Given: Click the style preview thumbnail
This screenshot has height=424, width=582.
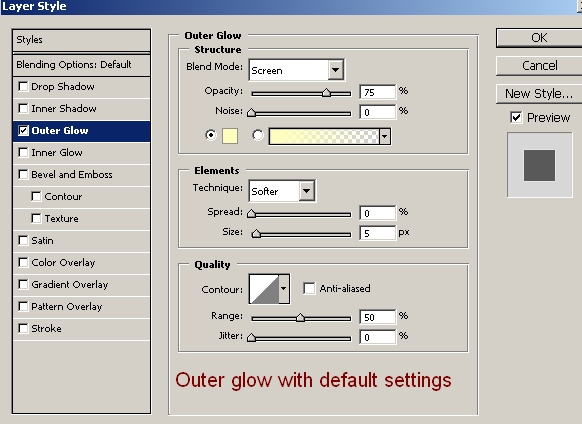Looking at the screenshot, I should click(539, 165).
